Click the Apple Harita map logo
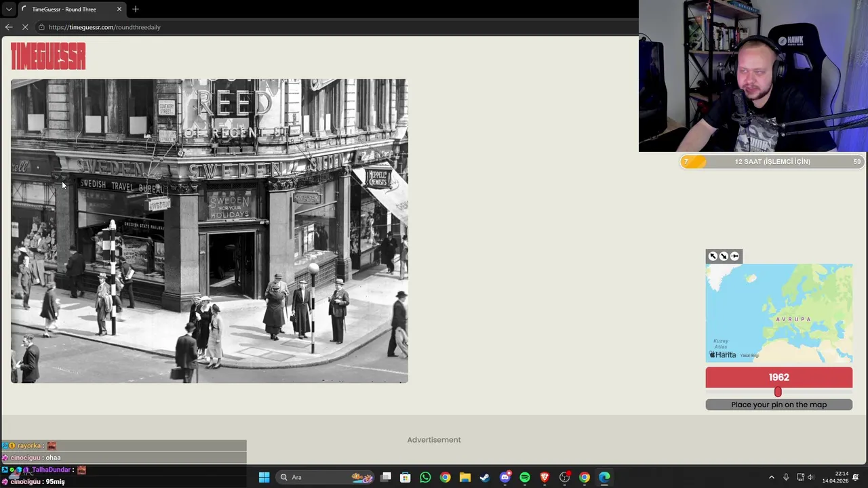The width and height of the screenshot is (868, 488). tap(722, 354)
